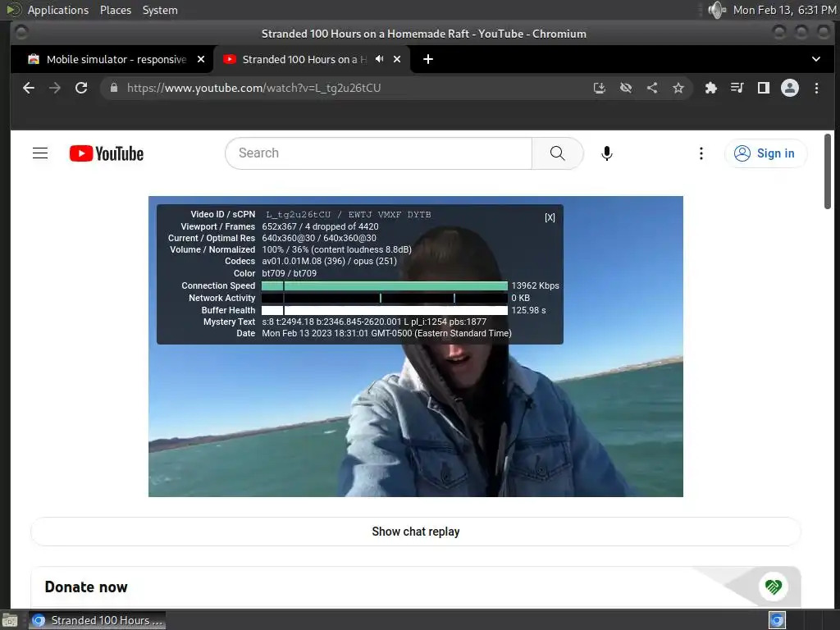Click the 125.98 s buffer value
840x630 pixels.
point(529,310)
